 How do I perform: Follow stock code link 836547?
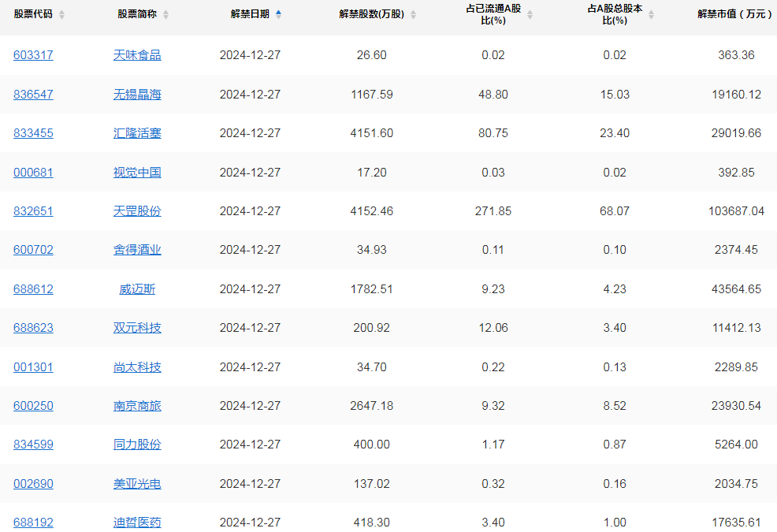pyautogui.click(x=33, y=95)
